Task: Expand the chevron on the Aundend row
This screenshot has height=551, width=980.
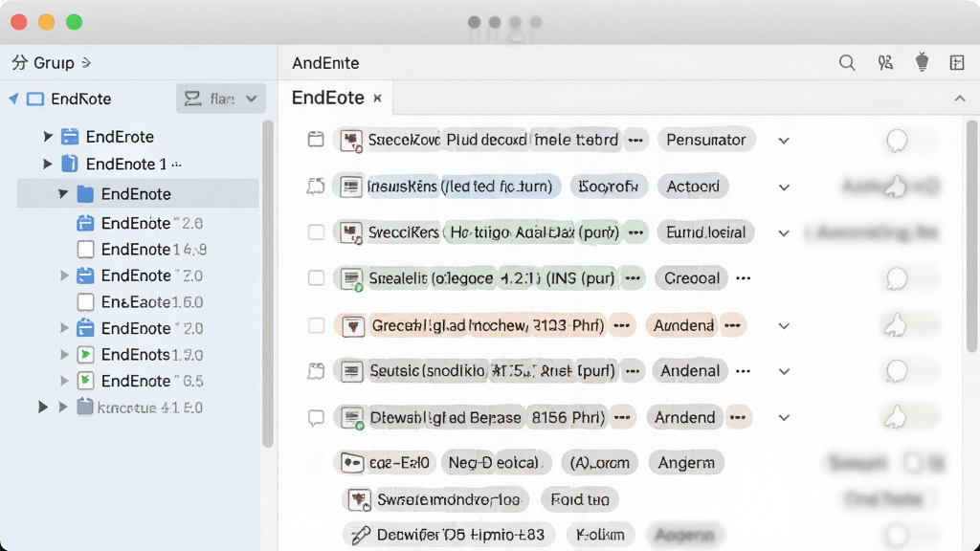Action: point(784,326)
